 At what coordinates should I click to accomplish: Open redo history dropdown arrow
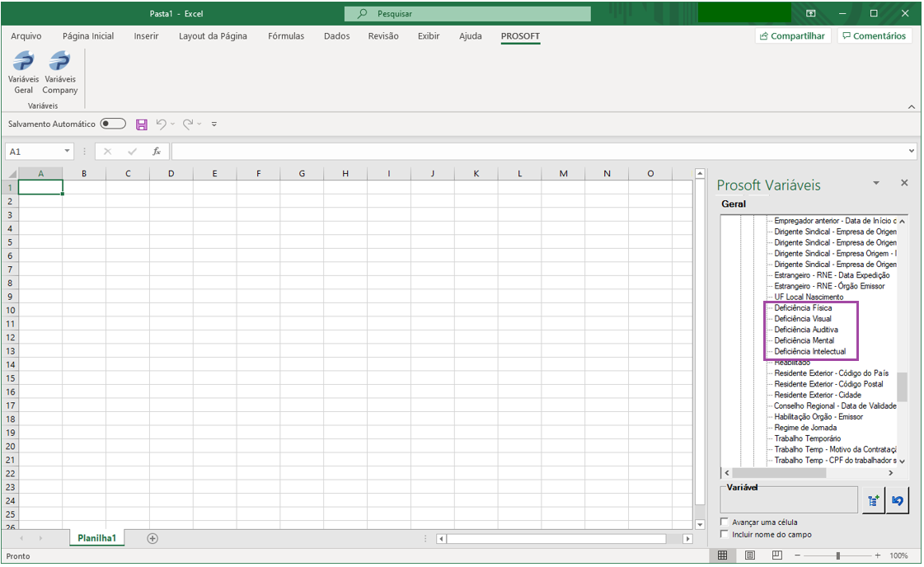(199, 124)
